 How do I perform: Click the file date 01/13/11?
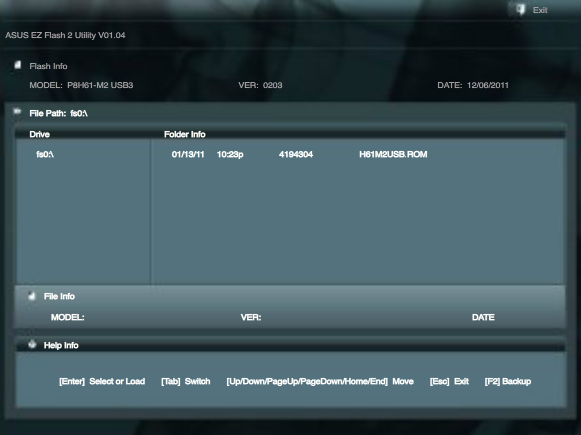(188, 154)
